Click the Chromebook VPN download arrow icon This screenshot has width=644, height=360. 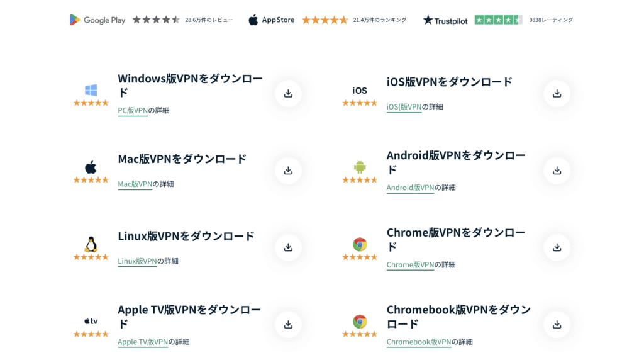coord(557,325)
